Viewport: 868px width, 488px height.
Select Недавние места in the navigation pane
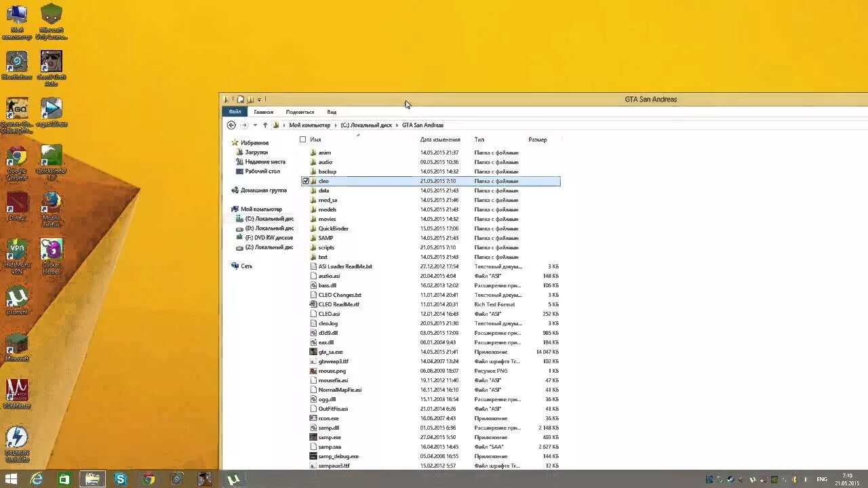tap(265, 162)
